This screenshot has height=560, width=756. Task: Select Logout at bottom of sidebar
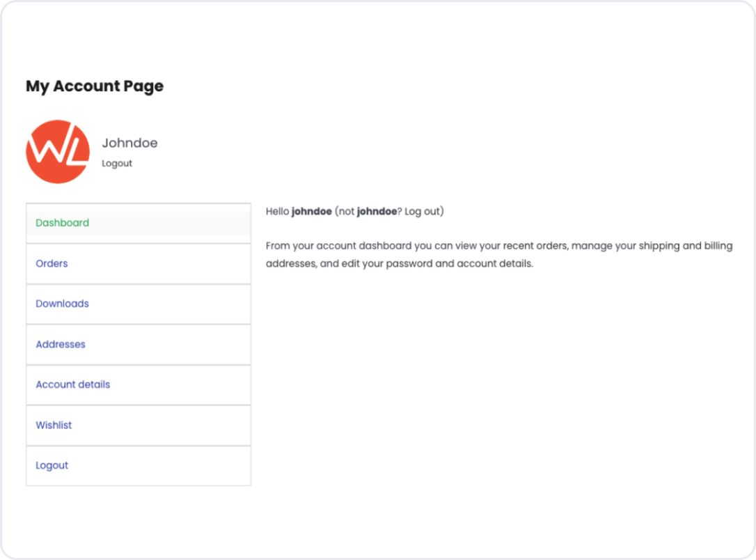pos(52,465)
